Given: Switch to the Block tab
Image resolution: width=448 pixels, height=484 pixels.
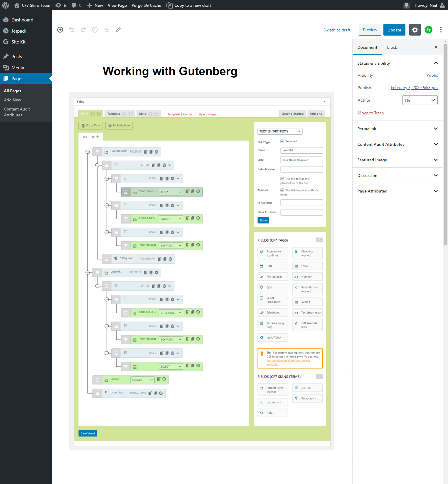Looking at the screenshot, I should [392, 47].
